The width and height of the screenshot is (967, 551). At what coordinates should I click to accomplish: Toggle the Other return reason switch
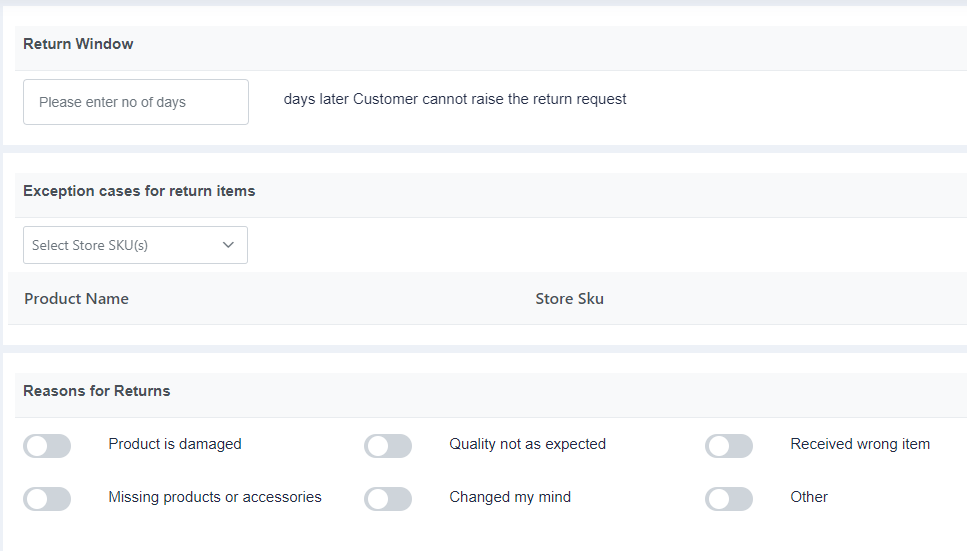[x=729, y=499]
